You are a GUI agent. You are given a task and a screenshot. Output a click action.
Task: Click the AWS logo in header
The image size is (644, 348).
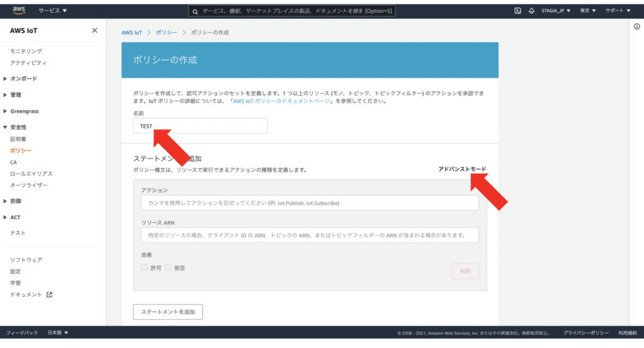(18, 10)
